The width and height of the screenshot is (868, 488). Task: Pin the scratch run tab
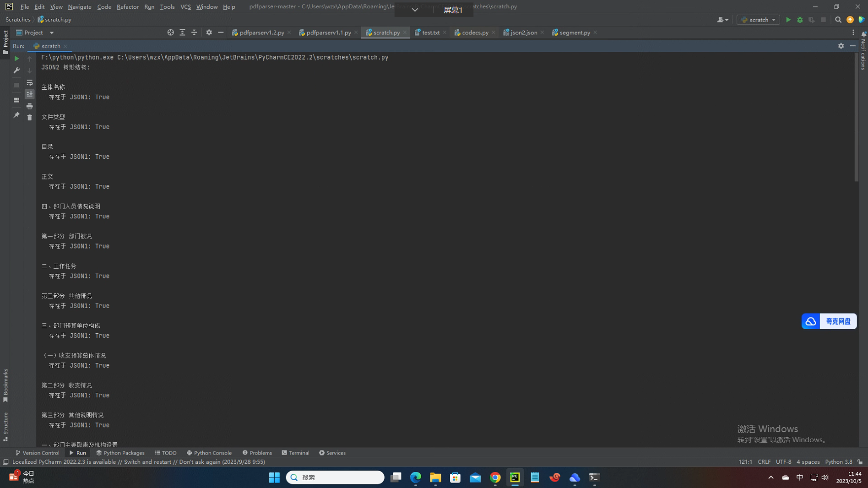pyautogui.click(x=16, y=115)
